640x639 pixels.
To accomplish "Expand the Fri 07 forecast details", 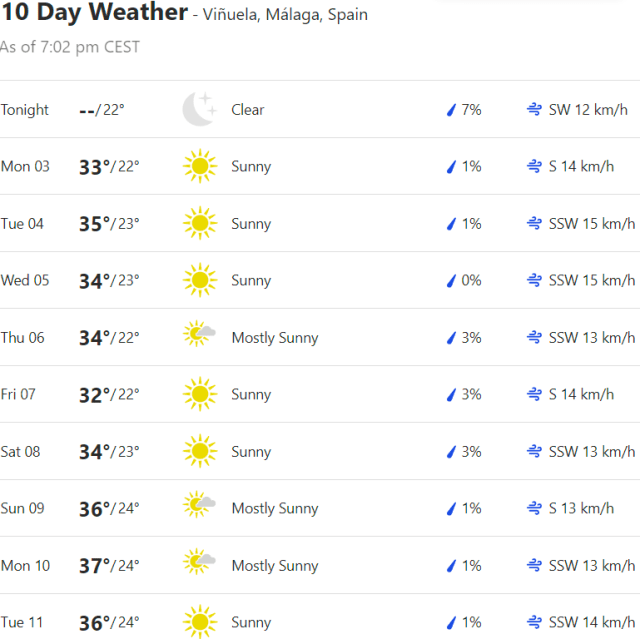I will 320,394.
